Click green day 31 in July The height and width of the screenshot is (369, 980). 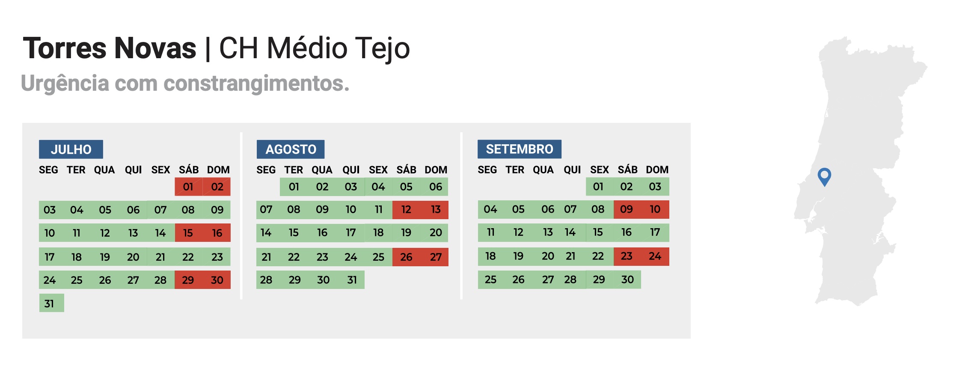click(50, 304)
